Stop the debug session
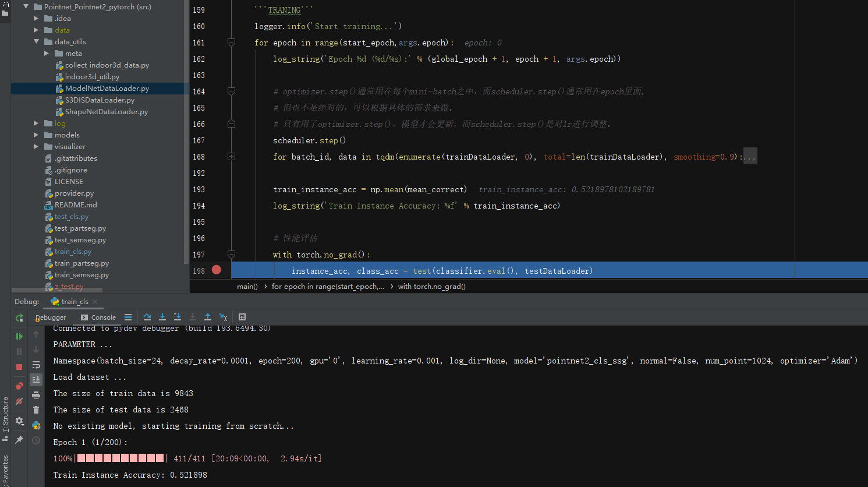The image size is (868, 487). [x=19, y=365]
